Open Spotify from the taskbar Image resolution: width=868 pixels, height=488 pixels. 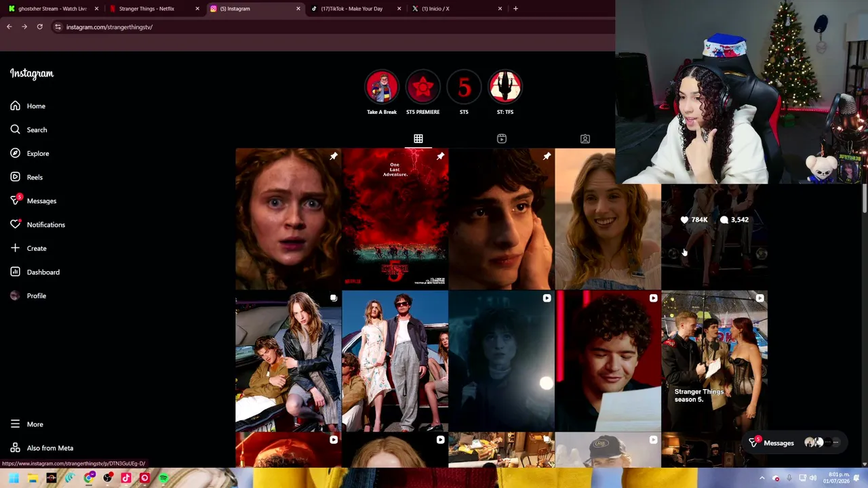[163, 479]
